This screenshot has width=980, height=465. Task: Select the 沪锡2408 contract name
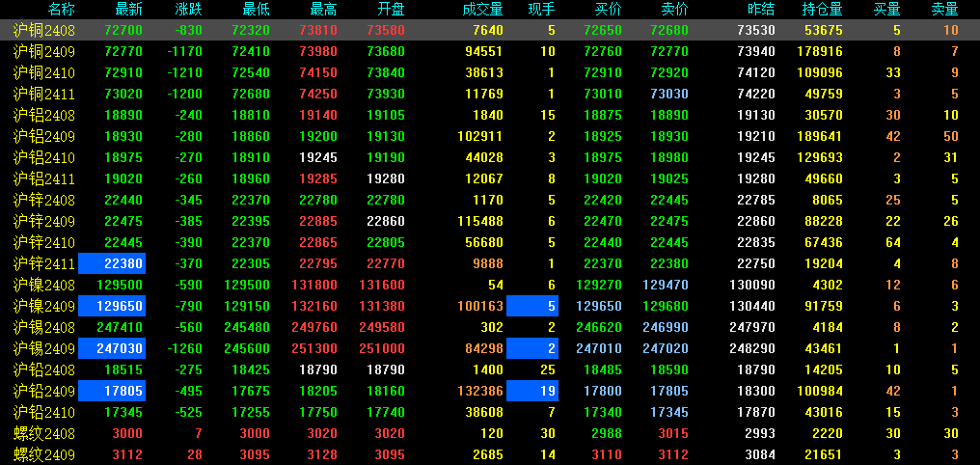(x=43, y=327)
